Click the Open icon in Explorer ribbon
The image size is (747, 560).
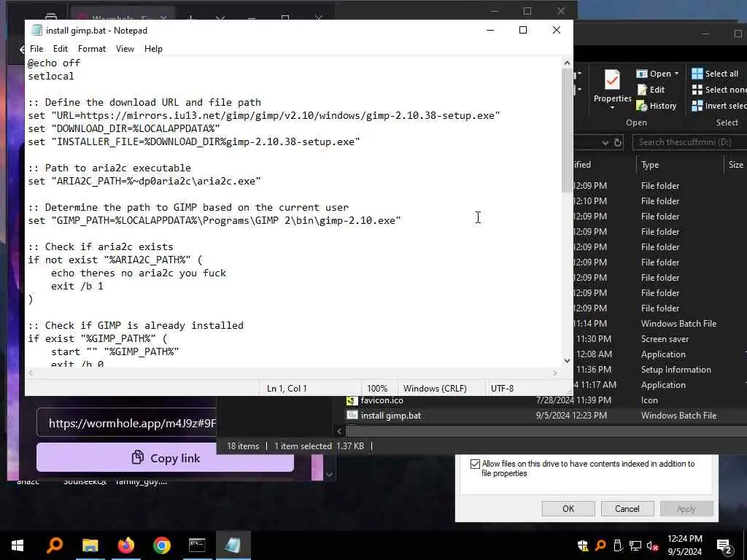point(642,74)
